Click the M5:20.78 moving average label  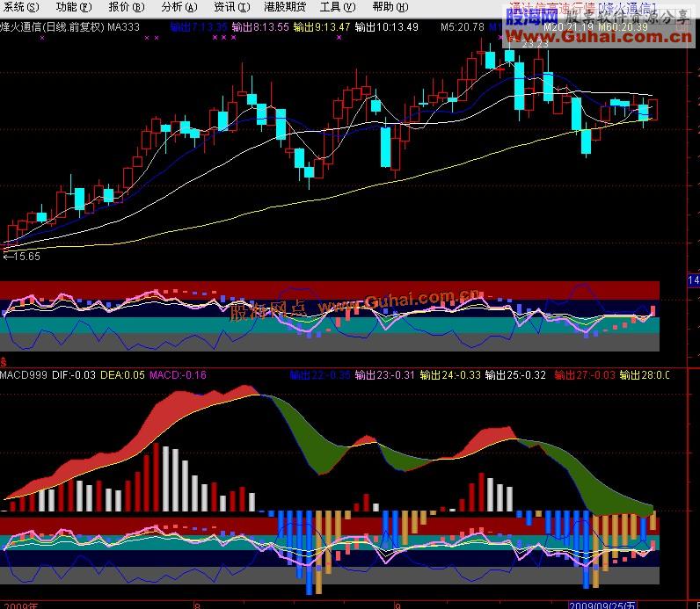[x=462, y=27]
